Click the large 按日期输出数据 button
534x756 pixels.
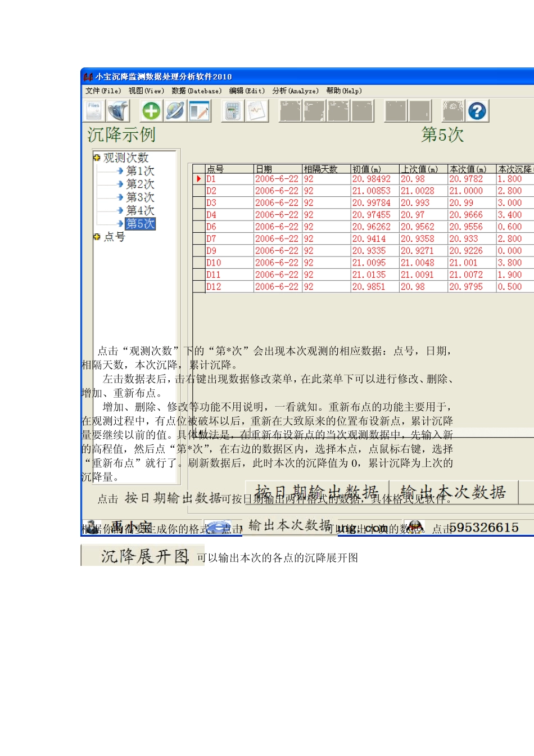(x=316, y=493)
